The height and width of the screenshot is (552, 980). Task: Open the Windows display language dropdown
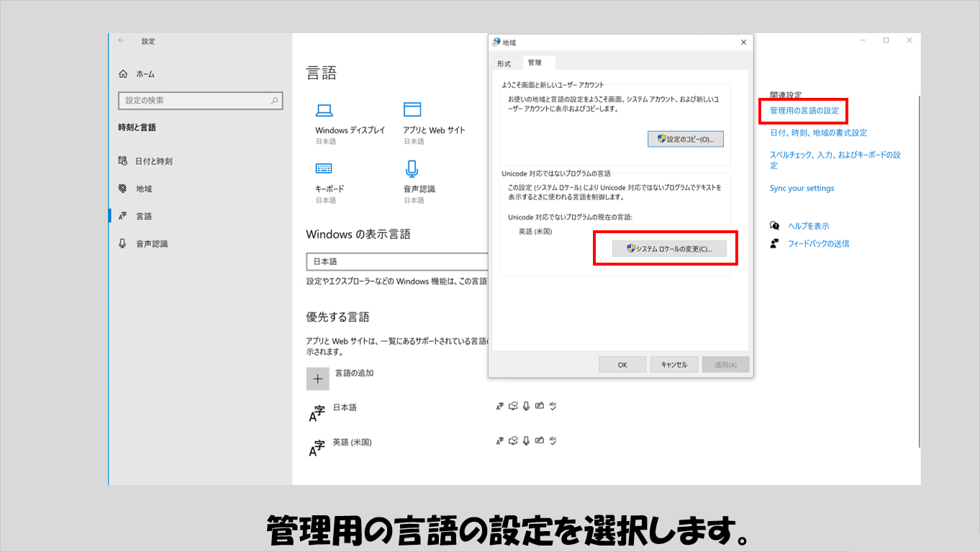(x=396, y=261)
